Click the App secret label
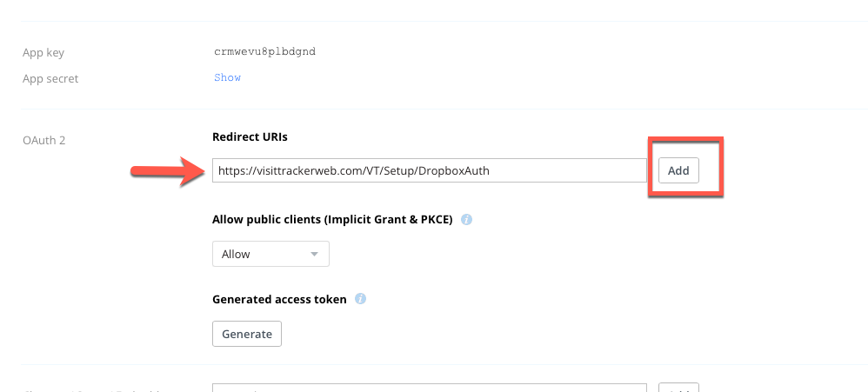The width and height of the screenshot is (868, 392). (50, 79)
